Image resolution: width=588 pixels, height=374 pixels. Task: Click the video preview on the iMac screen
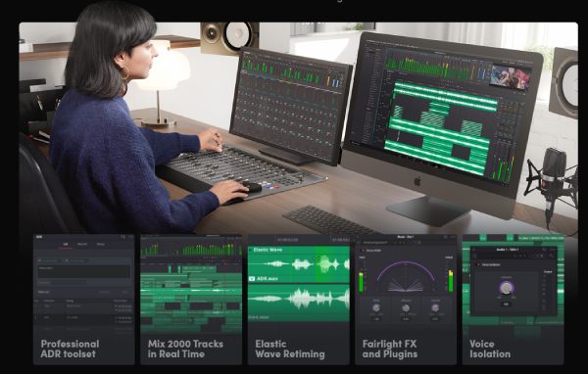pos(511,76)
